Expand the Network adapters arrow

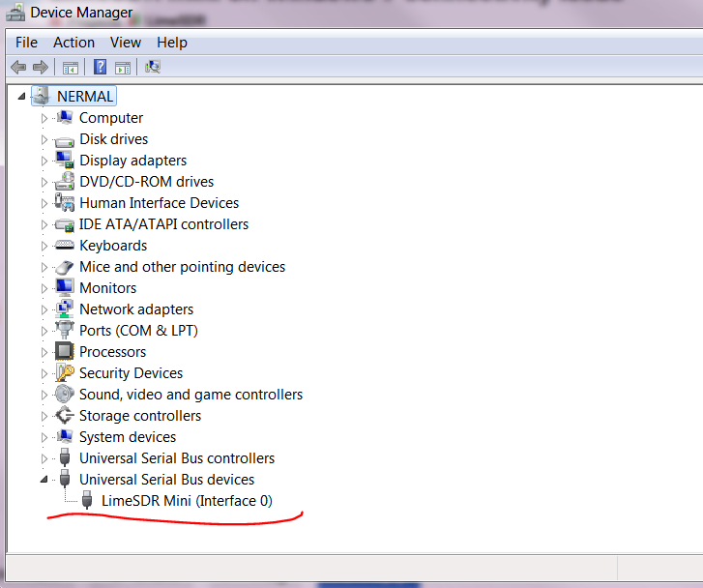point(44,309)
